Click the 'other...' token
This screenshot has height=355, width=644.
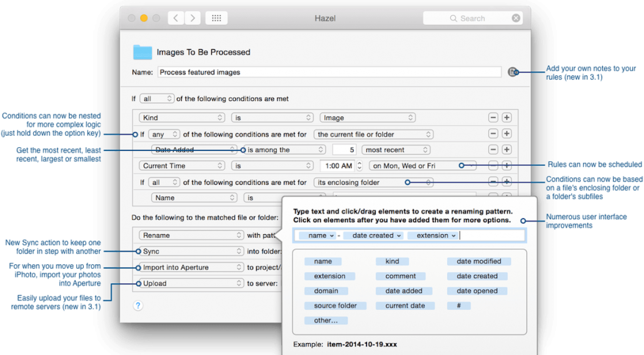click(326, 321)
